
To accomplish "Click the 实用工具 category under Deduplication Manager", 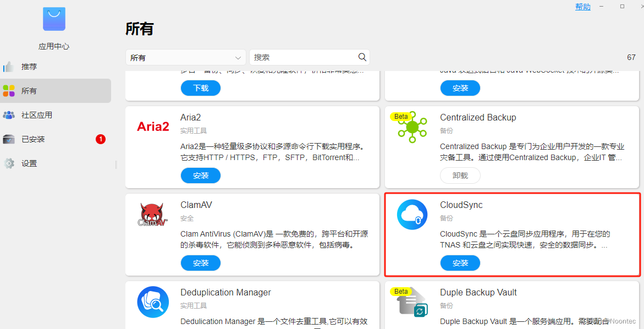I will pyautogui.click(x=194, y=305).
